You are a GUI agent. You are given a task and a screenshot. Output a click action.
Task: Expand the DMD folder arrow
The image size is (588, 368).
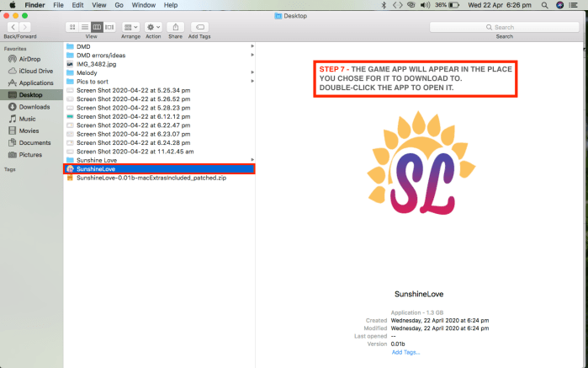pyautogui.click(x=252, y=47)
